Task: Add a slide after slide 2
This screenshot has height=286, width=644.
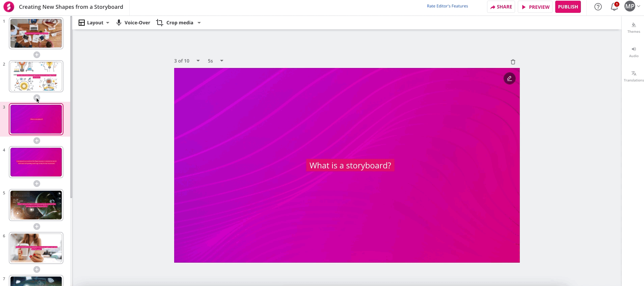Action: 37,98
